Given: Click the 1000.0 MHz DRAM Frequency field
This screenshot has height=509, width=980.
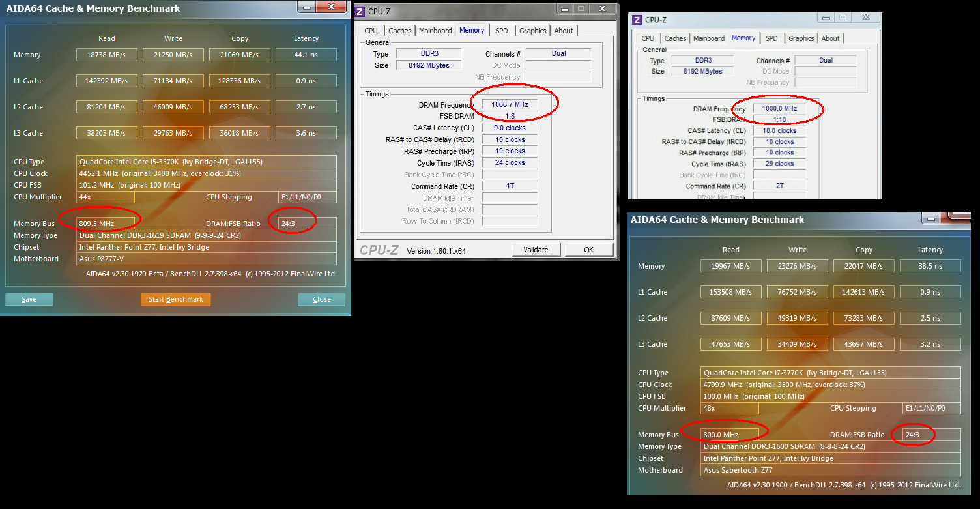Looking at the screenshot, I should tap(780, 109).
